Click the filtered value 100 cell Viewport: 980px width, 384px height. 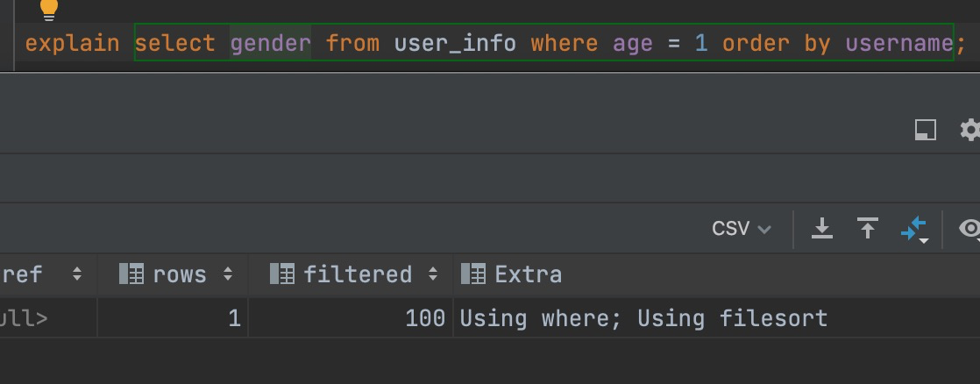tap(424, 317)
